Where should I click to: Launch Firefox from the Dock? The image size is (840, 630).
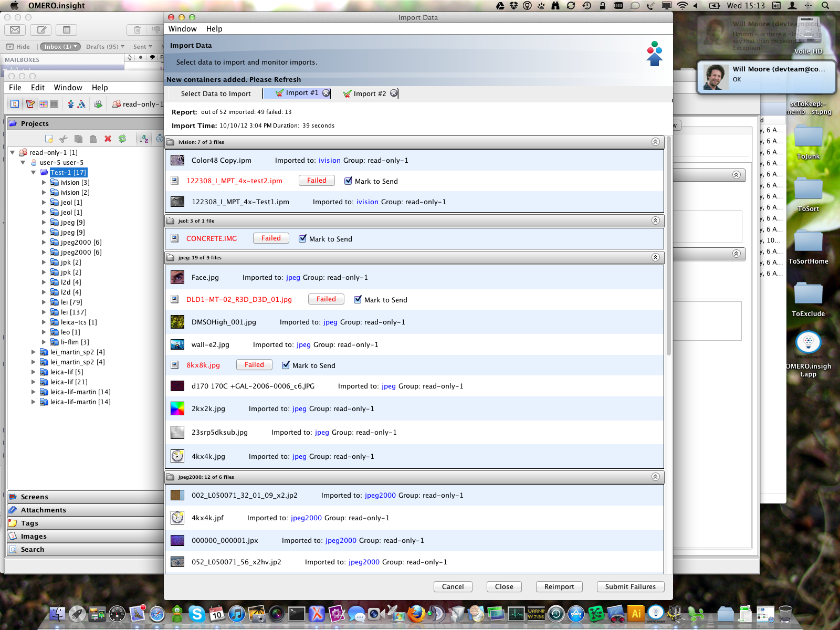(x=417, y=613)
